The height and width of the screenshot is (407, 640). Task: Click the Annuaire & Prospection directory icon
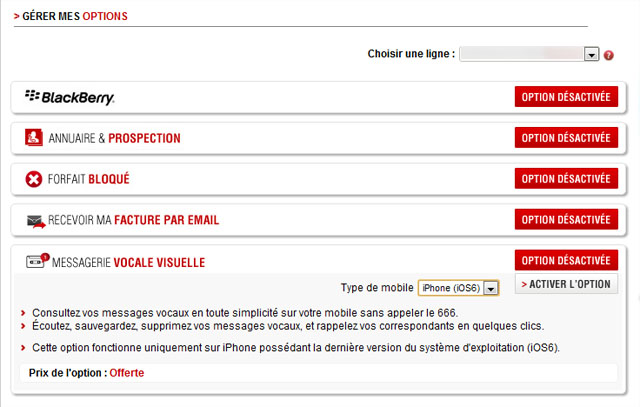pos(34,138)
